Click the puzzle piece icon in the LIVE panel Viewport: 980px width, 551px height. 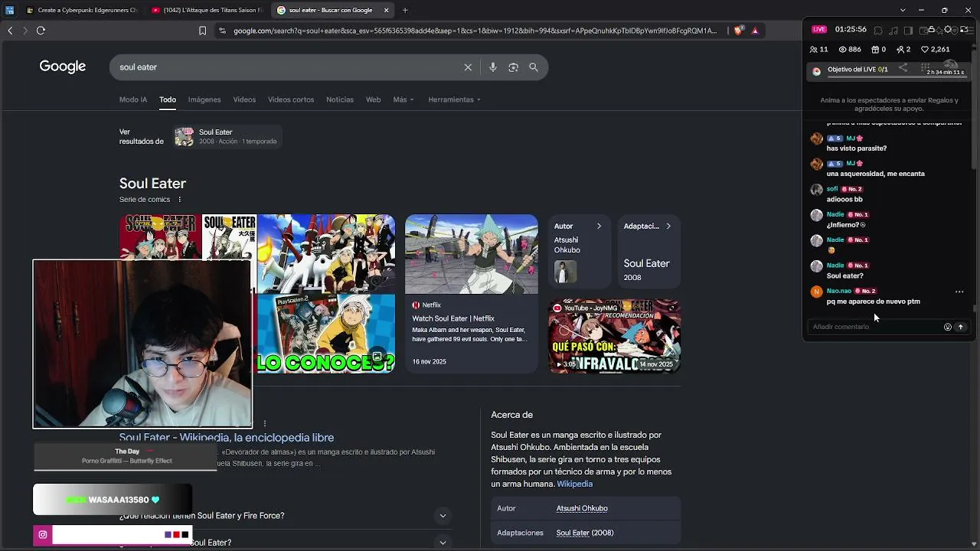pyautogui.click(x=878, y=30)
